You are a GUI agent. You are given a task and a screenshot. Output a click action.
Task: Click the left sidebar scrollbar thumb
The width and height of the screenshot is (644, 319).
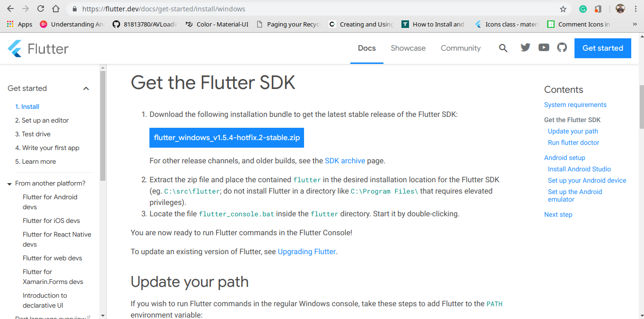pyautogui.click(x=103, y=125)
